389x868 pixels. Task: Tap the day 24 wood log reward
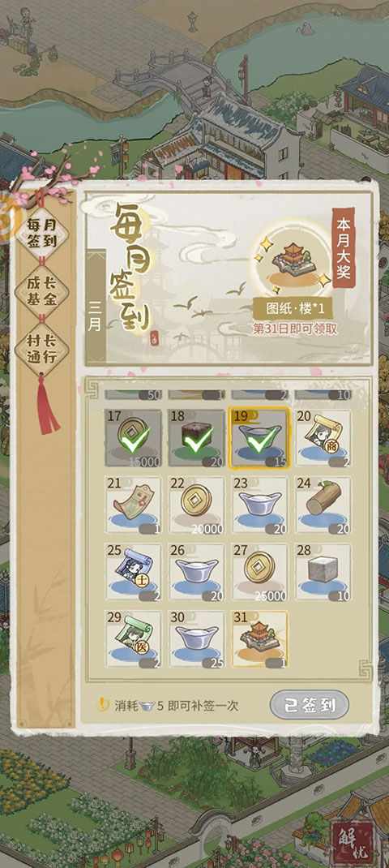[x=323, y=505]
